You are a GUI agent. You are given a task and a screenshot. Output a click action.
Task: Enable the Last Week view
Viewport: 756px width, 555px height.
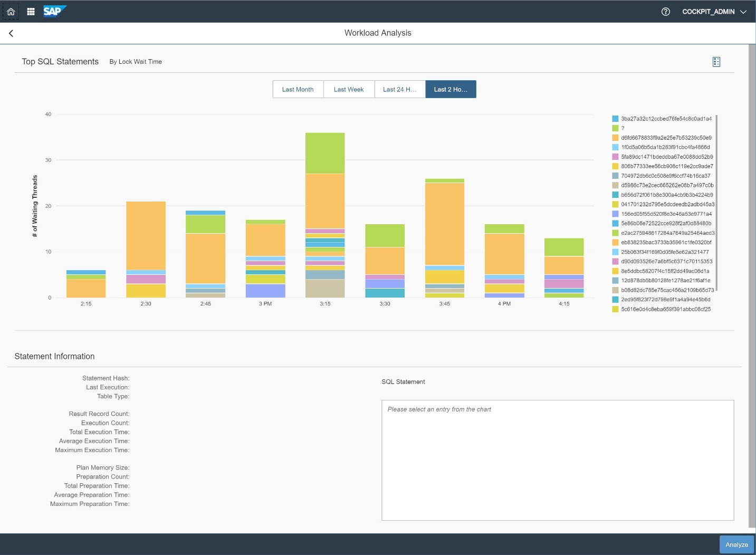click(x=348, y=89)
